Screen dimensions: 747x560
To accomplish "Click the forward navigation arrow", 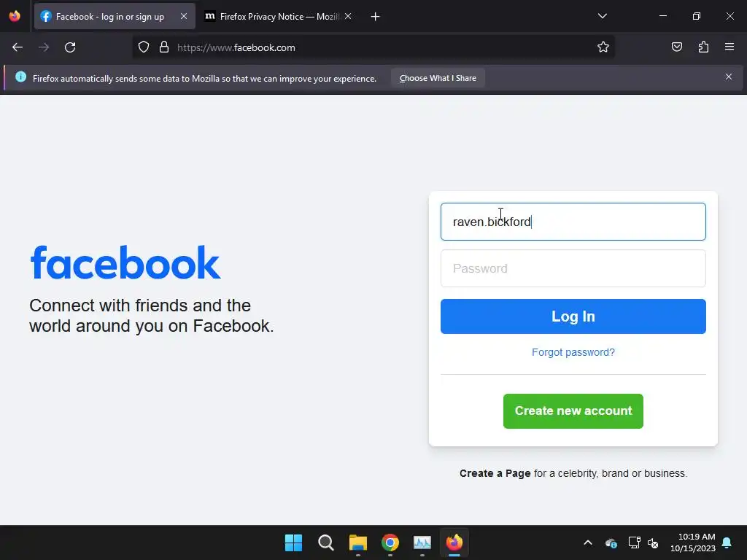I will pyautogui.click(x=44, y=47).
